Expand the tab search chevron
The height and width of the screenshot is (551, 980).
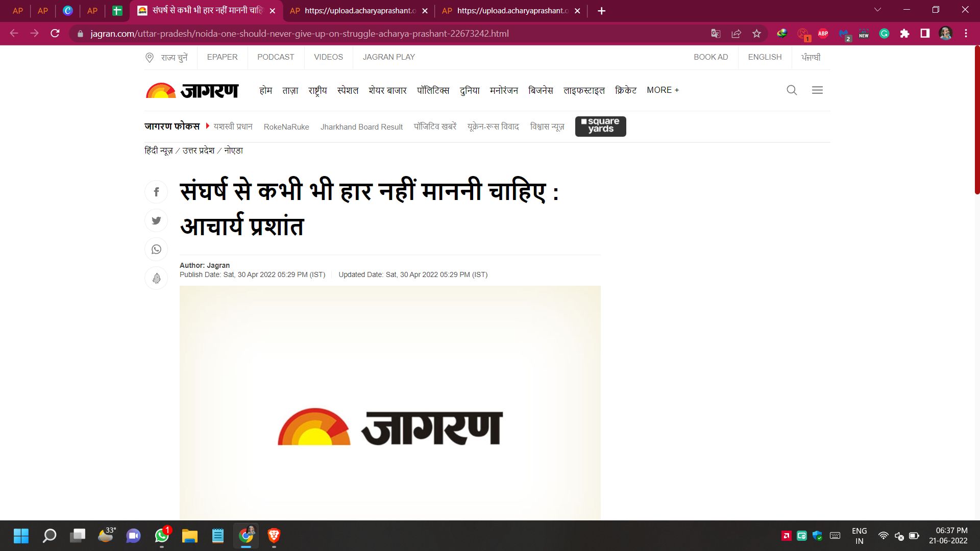pyautogui.click(x=877, y=10)
